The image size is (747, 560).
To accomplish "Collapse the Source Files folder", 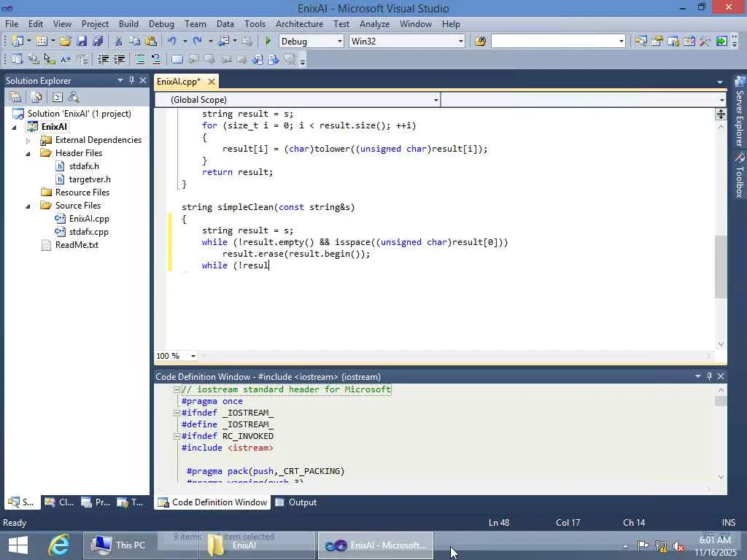I will pos(28,206).
